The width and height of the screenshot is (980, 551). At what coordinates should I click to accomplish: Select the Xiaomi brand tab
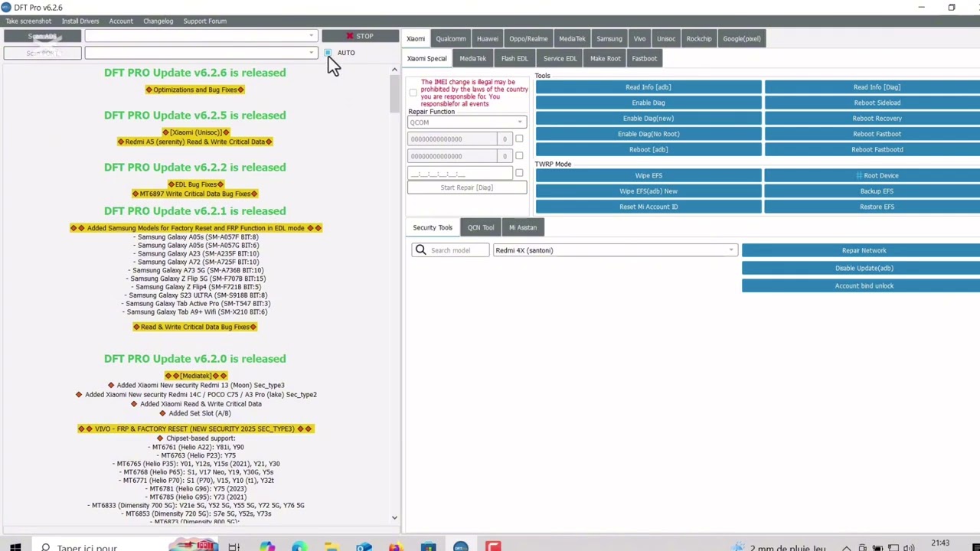(416, 38)
